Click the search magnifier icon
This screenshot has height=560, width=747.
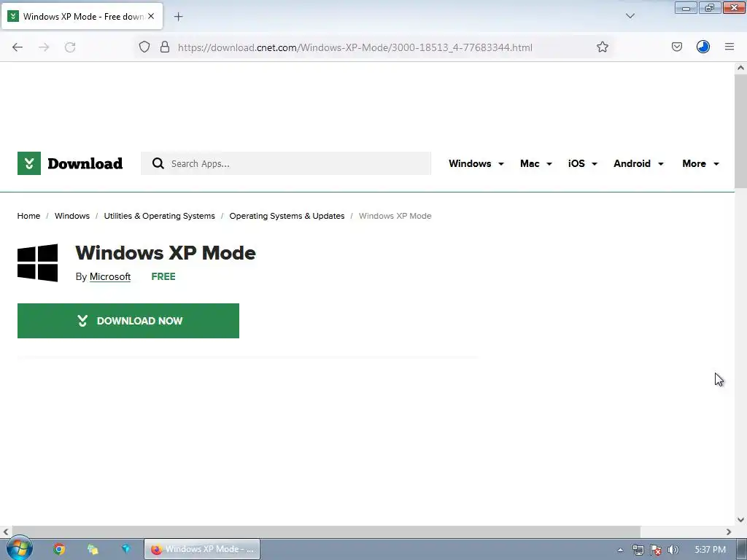coord(158,163)
